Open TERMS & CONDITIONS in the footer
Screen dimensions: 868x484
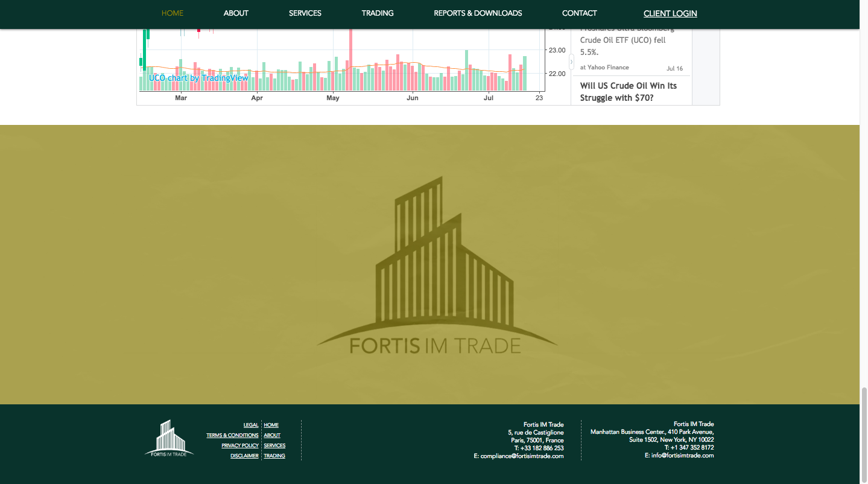[x=232, y=435]
